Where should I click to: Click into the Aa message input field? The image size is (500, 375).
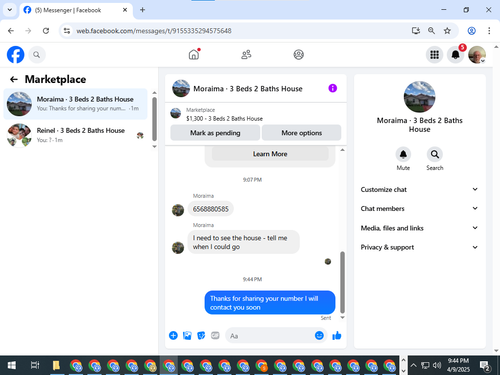pyautogui.click(x=270, y=336)
